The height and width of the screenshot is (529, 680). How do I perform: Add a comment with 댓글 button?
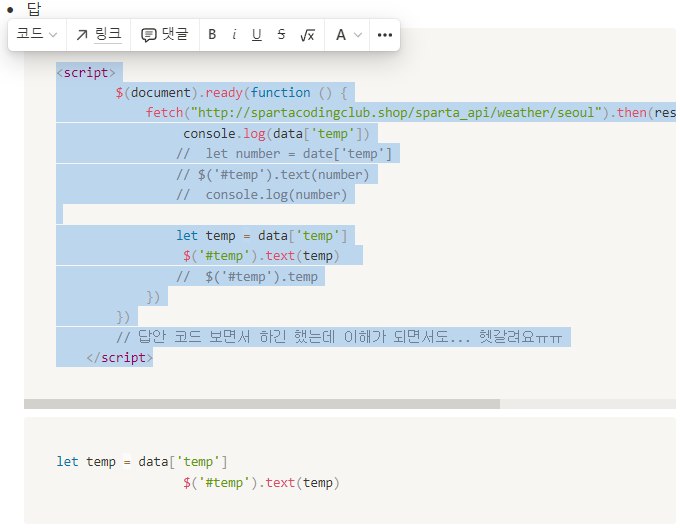[x=165, y=35]
